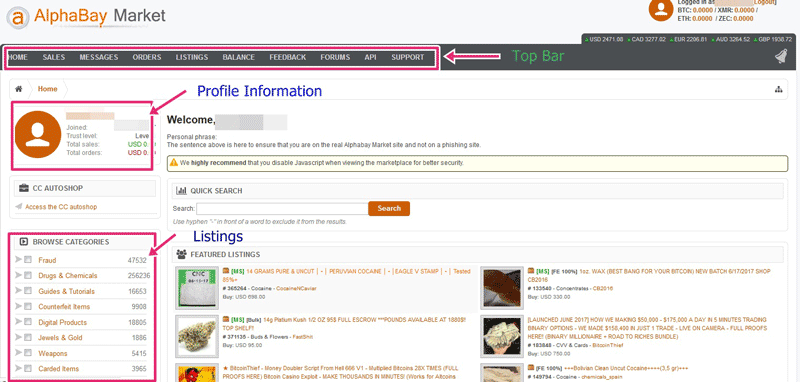The width and height of the screenshot is (800, 382).
Task: Expand the Jewels & Gold arrow
Action: point(19,338)
